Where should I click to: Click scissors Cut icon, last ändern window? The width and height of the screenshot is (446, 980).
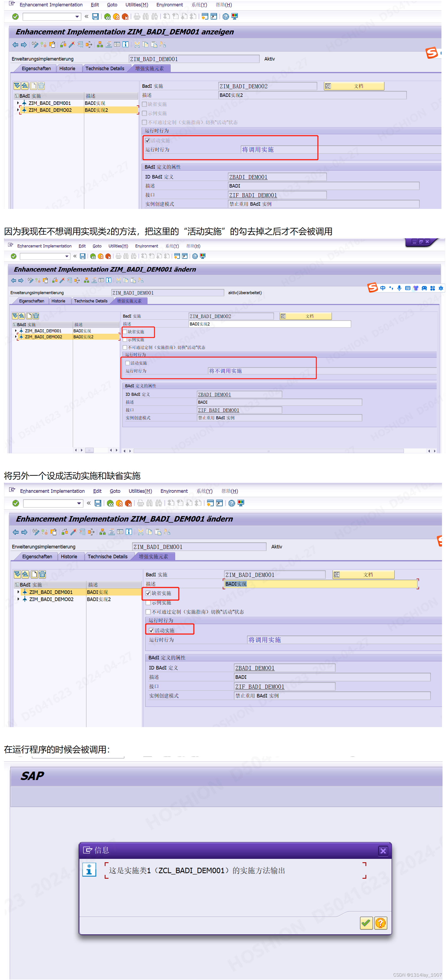tap(141, 532)
